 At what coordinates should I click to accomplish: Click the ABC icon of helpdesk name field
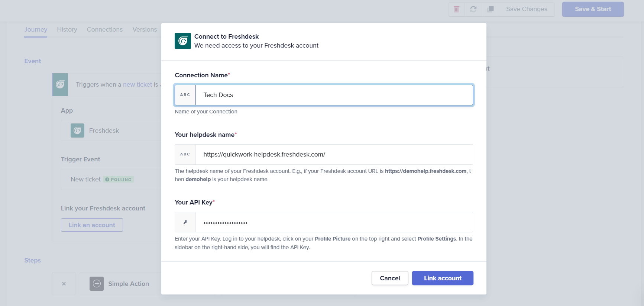click(185, 154)
